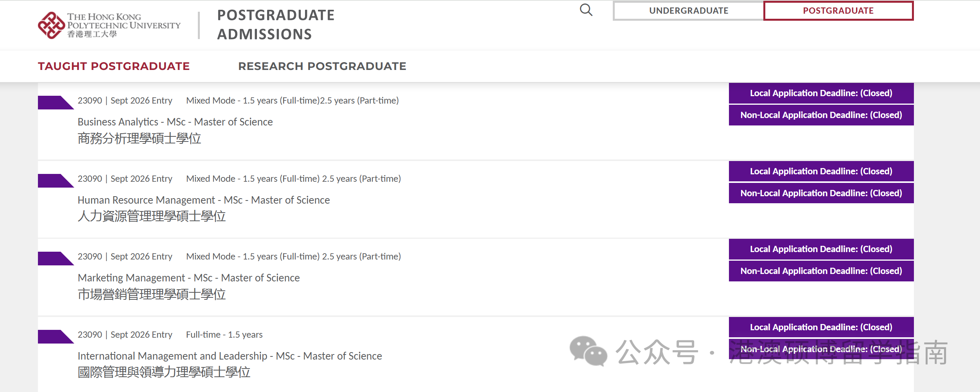Open Research Postgraduate menu
980x392 pixels.
coord(322,66)
